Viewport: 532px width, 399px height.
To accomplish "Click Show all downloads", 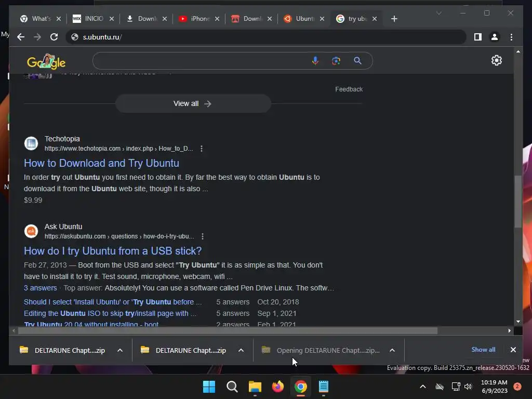I will pos(483,350).
